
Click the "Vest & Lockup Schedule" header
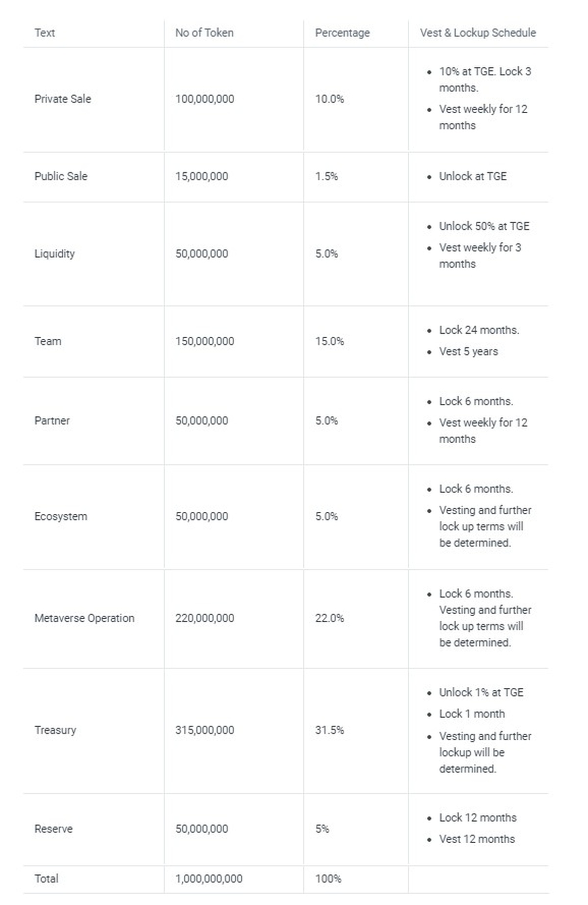[x=478, y=33]
